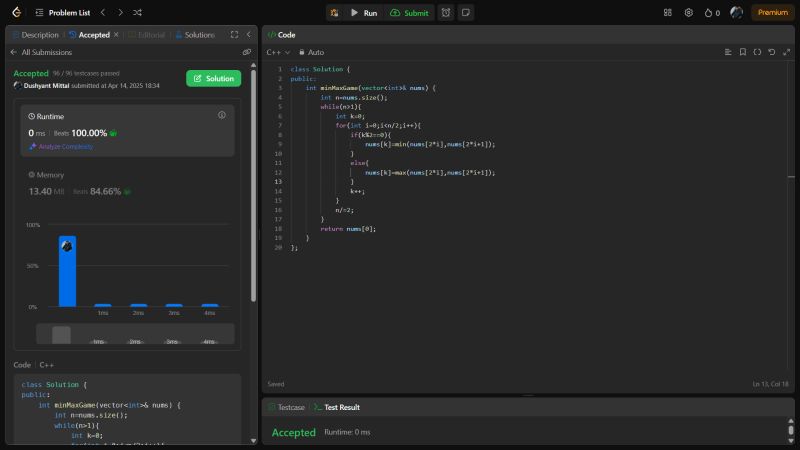Go to the previous problem arrow
The image size is (800, 450).
point(103,12)
